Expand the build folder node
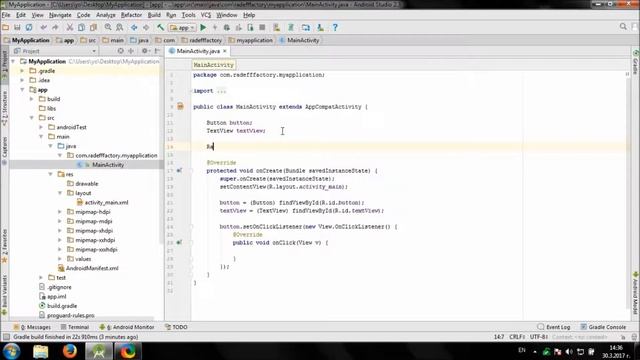 (32, 99)
